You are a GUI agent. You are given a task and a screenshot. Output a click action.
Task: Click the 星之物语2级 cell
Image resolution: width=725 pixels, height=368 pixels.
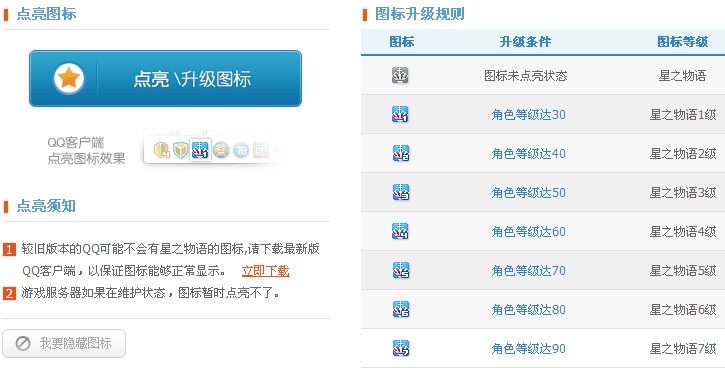click(683, 153)
